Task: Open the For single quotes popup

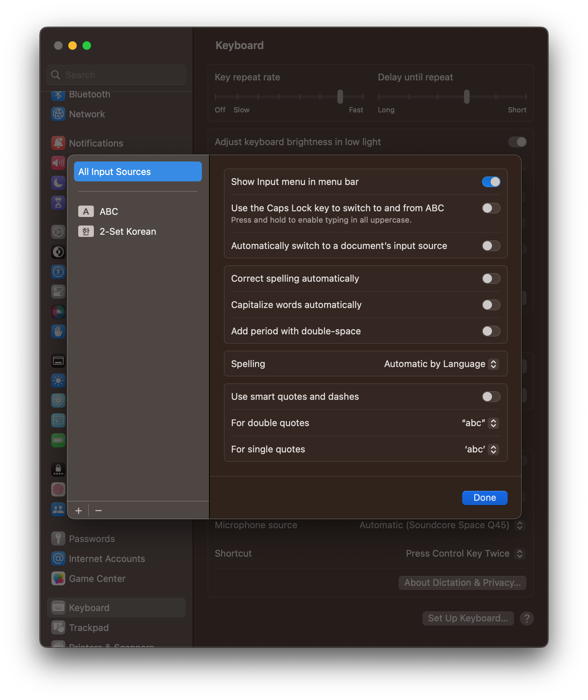Action: click(x=481, y=449)
